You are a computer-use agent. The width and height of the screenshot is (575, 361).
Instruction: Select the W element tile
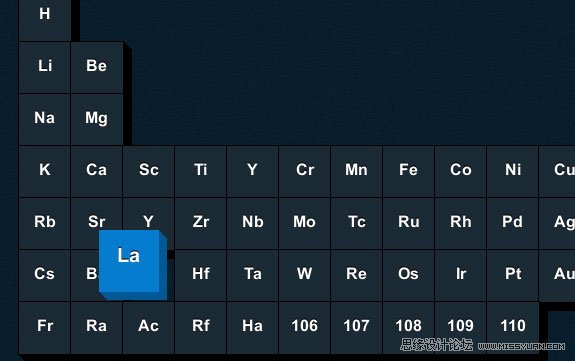(x=305, y=276)
